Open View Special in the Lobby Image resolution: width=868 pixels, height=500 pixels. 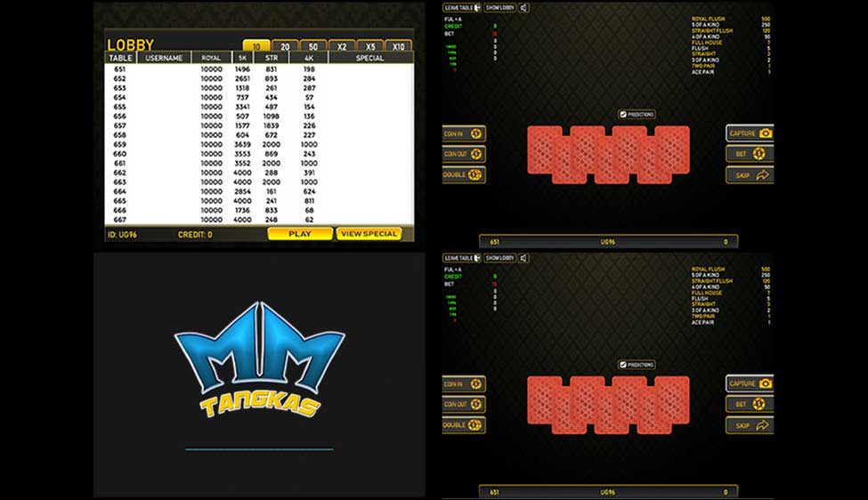tap(369, 234)
